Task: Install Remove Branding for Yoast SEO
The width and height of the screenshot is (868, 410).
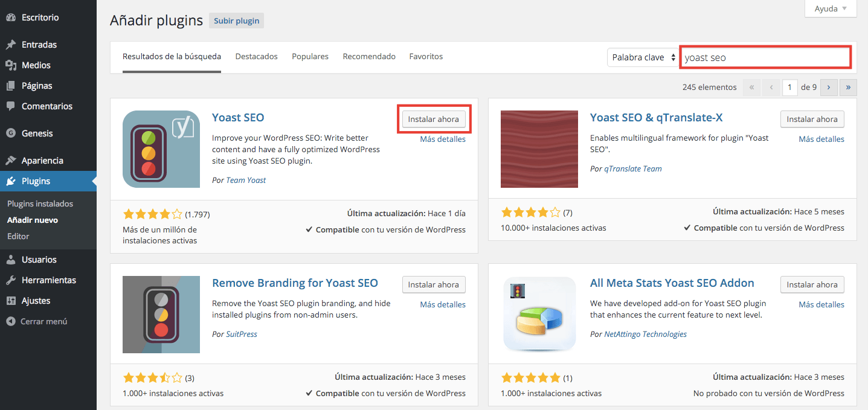Action: pyautogui.click(x=434, y=284)
